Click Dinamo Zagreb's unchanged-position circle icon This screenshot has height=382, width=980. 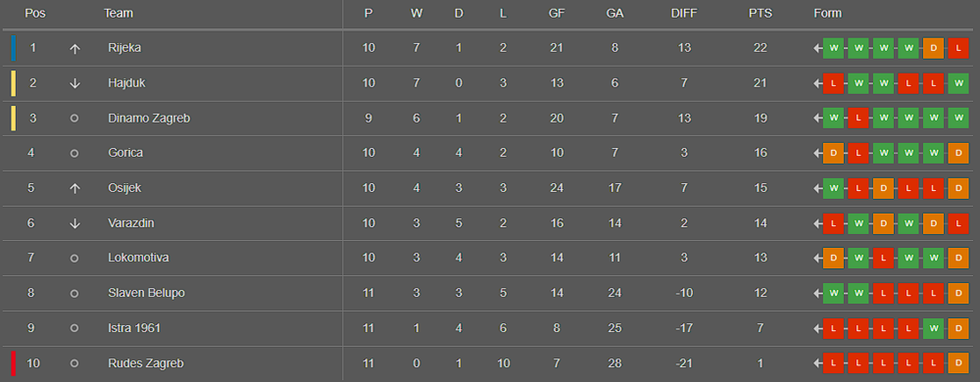(x=74, y=118)
